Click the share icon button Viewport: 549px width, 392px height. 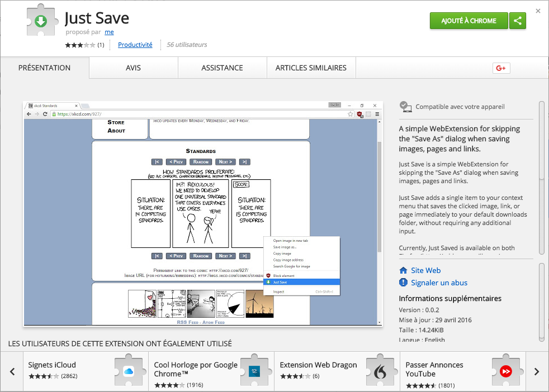518,21
